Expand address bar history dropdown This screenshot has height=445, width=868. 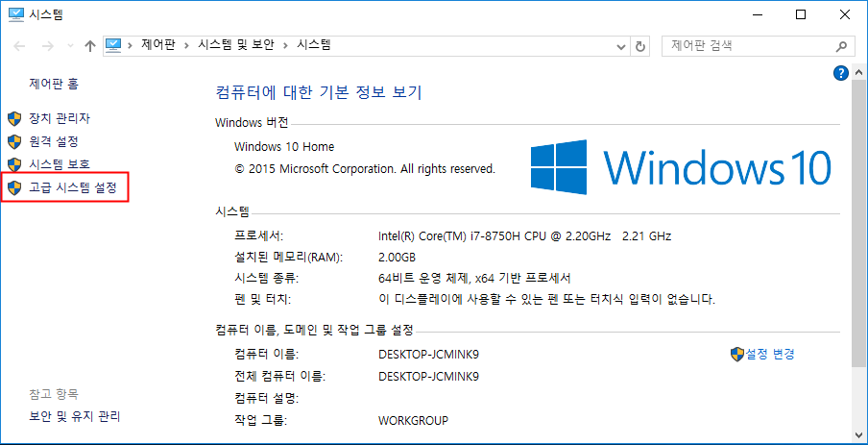pyautogui.click(x=621, y=46)
